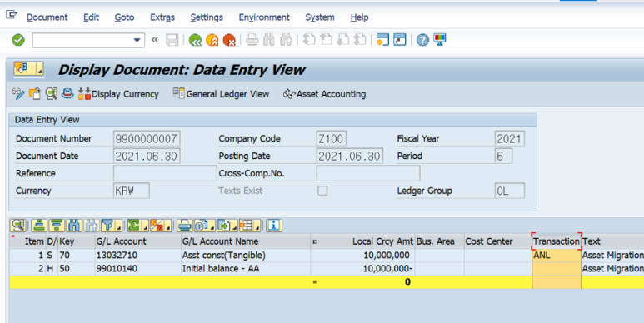This screenshot has height=323, width=644.
Task: Open the services for object dropdown button
Action: click(x=29, y=68)
